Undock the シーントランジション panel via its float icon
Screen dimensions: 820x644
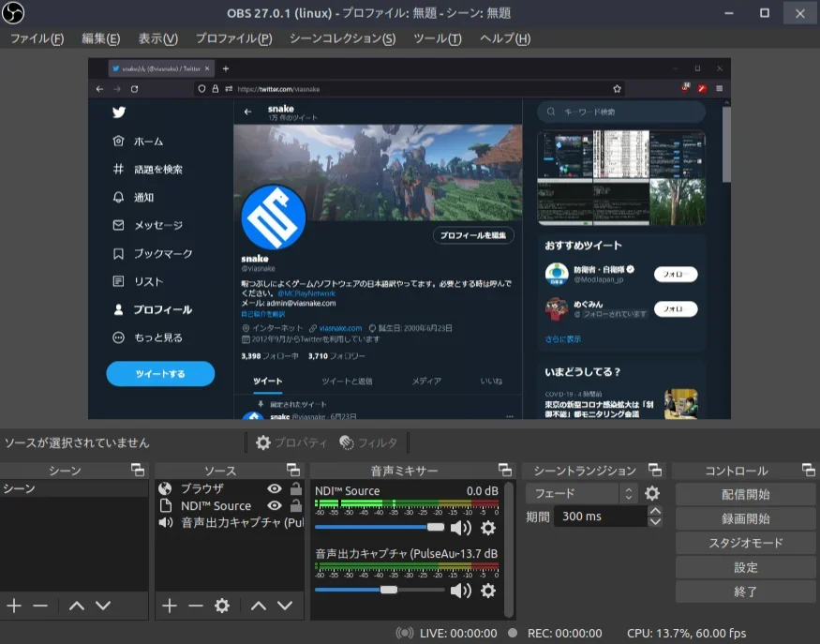point(655,470)
